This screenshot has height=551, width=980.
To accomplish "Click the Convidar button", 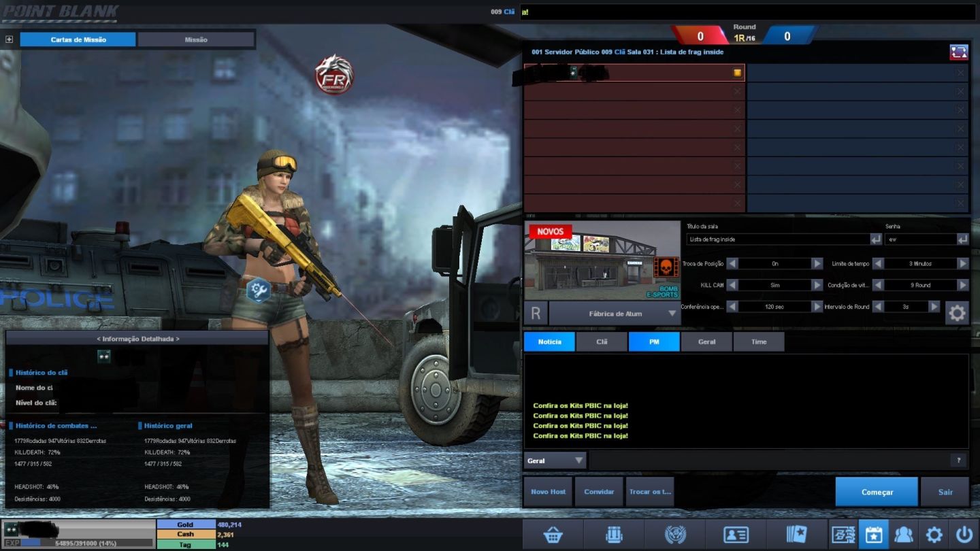I will [x=599, y=492].
